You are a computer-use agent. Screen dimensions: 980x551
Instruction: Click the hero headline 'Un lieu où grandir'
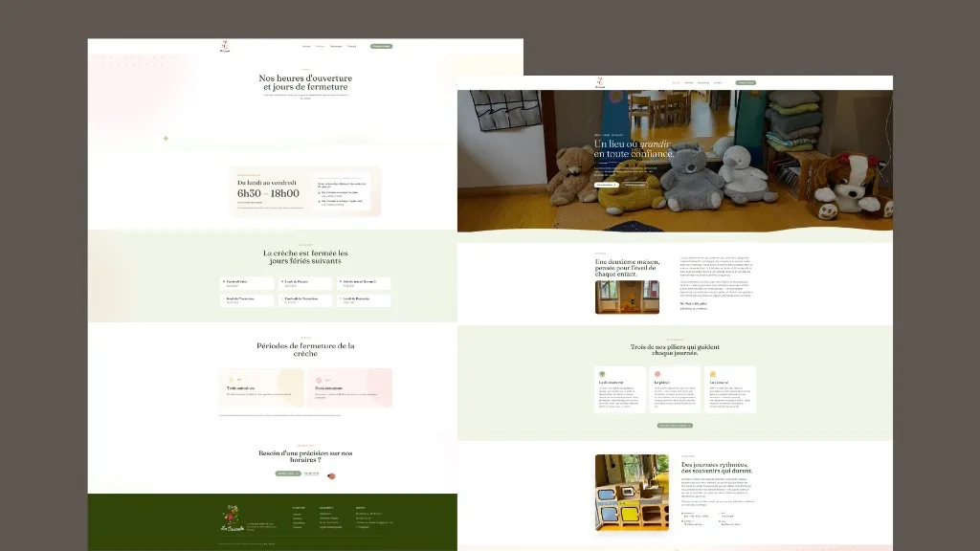click(632, 143)
